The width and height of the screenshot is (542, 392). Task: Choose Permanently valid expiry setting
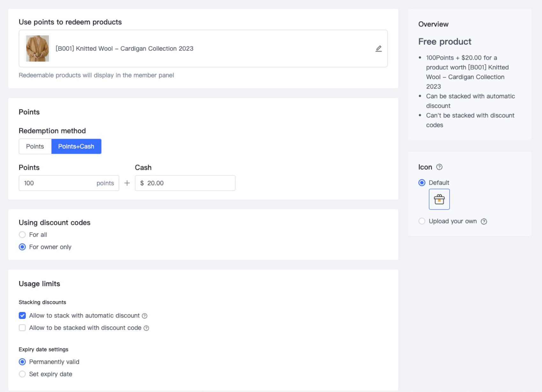pos(22,362)
